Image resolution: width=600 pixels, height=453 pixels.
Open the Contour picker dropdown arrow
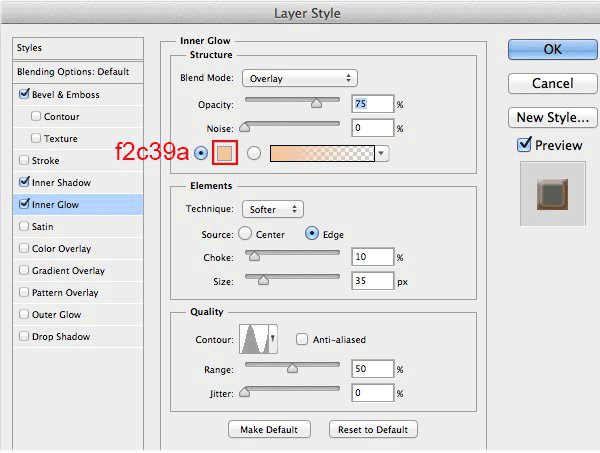(x=273, y=339)
